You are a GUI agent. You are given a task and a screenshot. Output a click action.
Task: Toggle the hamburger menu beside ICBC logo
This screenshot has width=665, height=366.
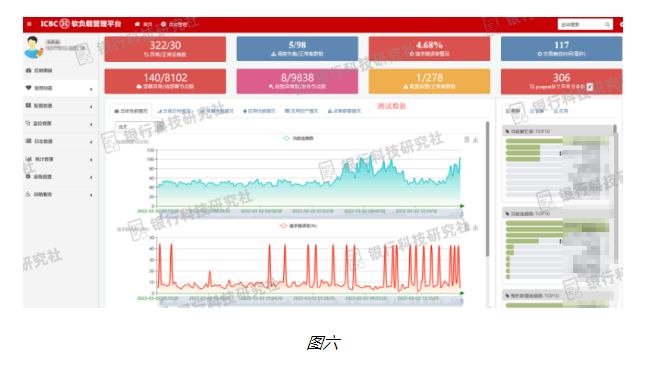pos(29,24)
